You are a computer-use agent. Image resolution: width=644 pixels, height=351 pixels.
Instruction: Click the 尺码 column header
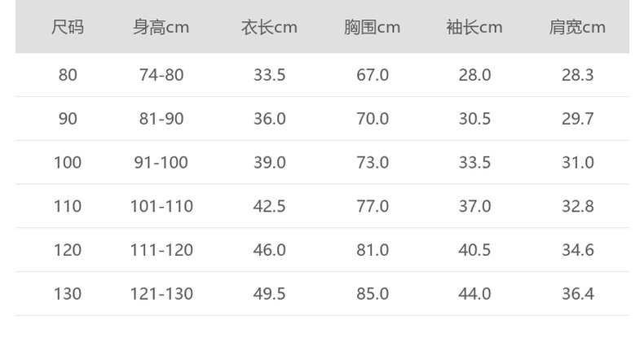tap(68, 28)
